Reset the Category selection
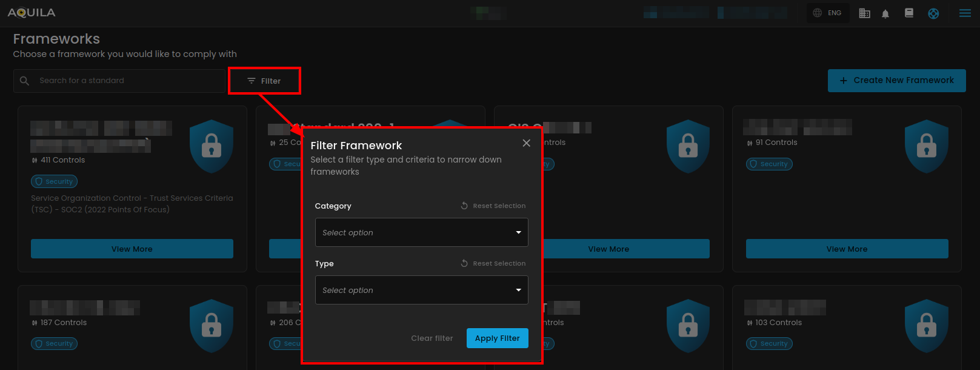 pos(493,206)
